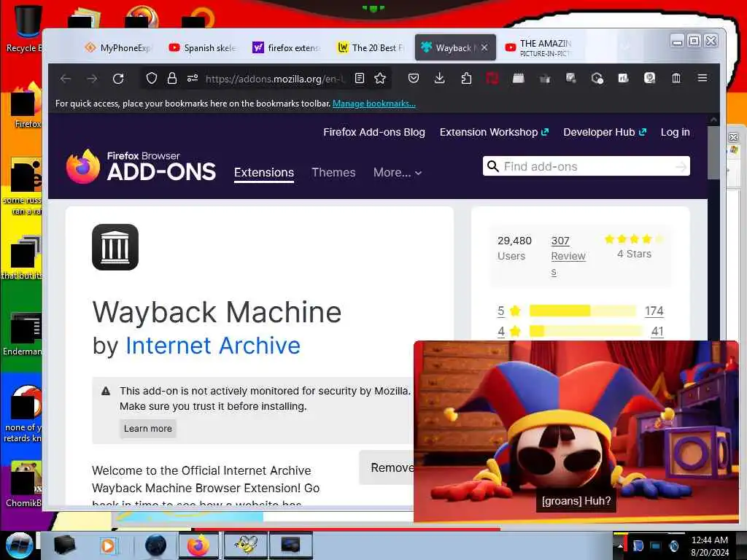The width and height of the screenshot is (747, 560).
Task: Click the Wayback Machine pillar toolbar icon
Action: click(676, 78)
